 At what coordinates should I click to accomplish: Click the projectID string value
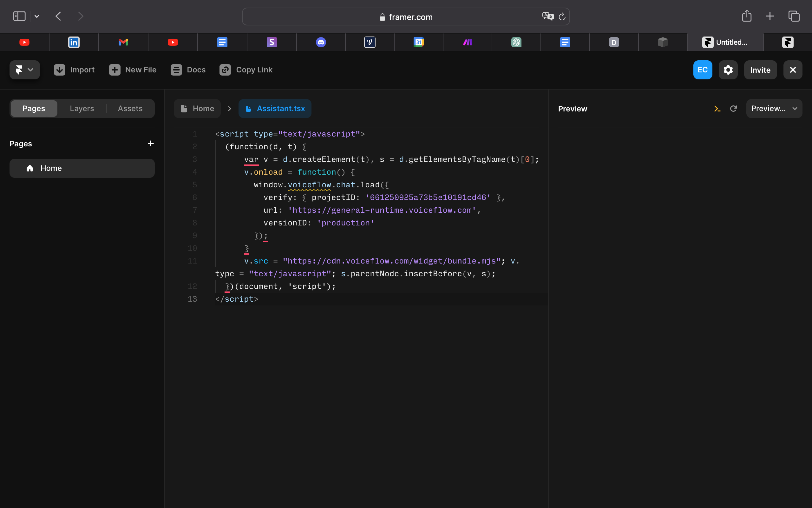tap(428, 197)
